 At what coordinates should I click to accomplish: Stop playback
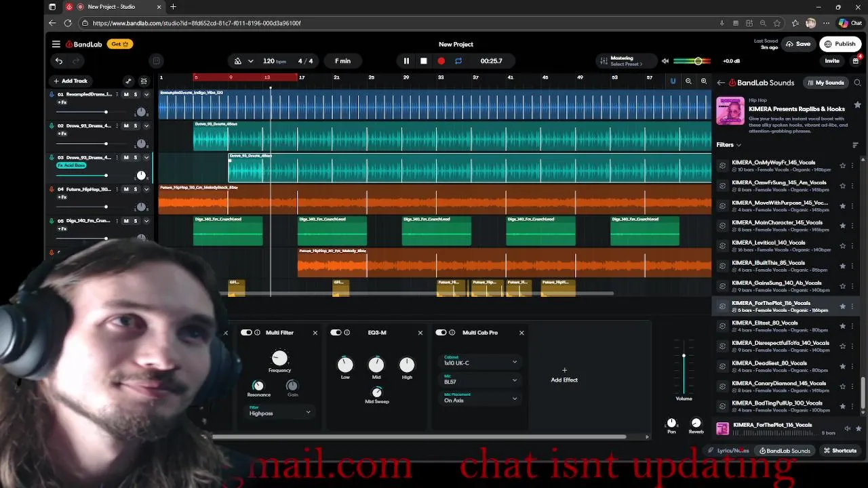424,61
